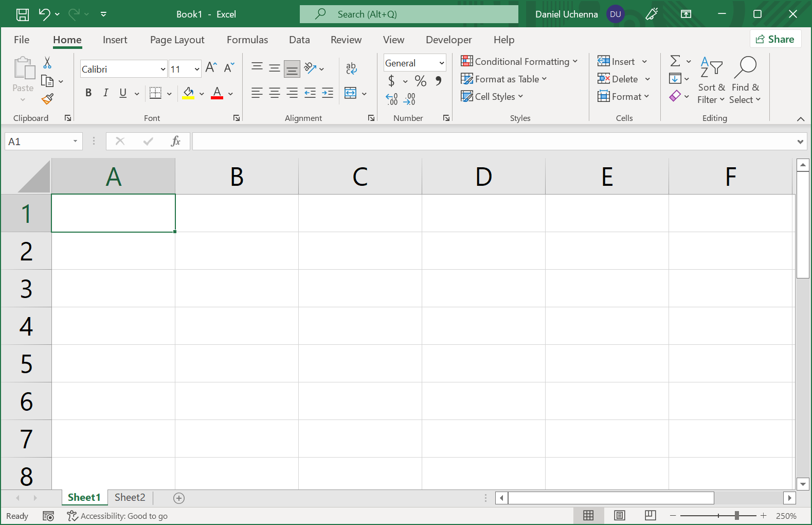The image size is (812, 525).
Task: Add a new sheet with plus button
Action: pyautogui.click(x=179, y=498)
